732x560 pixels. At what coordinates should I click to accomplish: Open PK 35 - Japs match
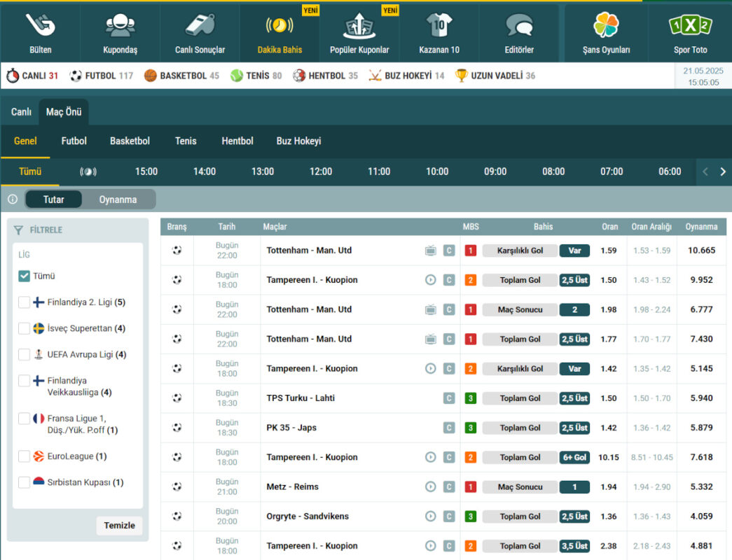[x=291, y=428]
